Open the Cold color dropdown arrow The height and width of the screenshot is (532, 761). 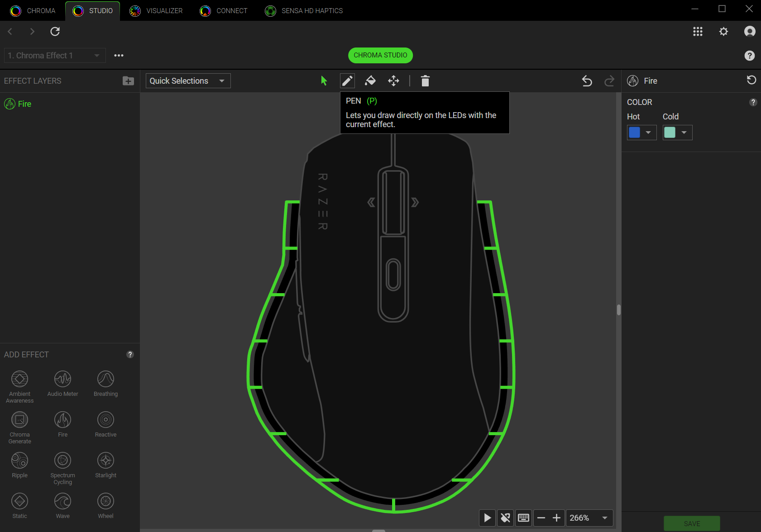pyautogui.click(x=684, y=133)
